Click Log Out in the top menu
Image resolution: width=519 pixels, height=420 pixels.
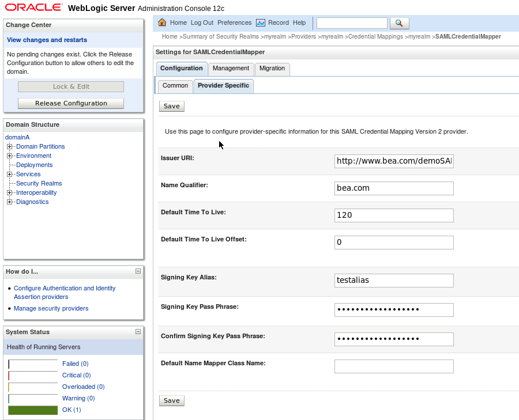[202, 22]
